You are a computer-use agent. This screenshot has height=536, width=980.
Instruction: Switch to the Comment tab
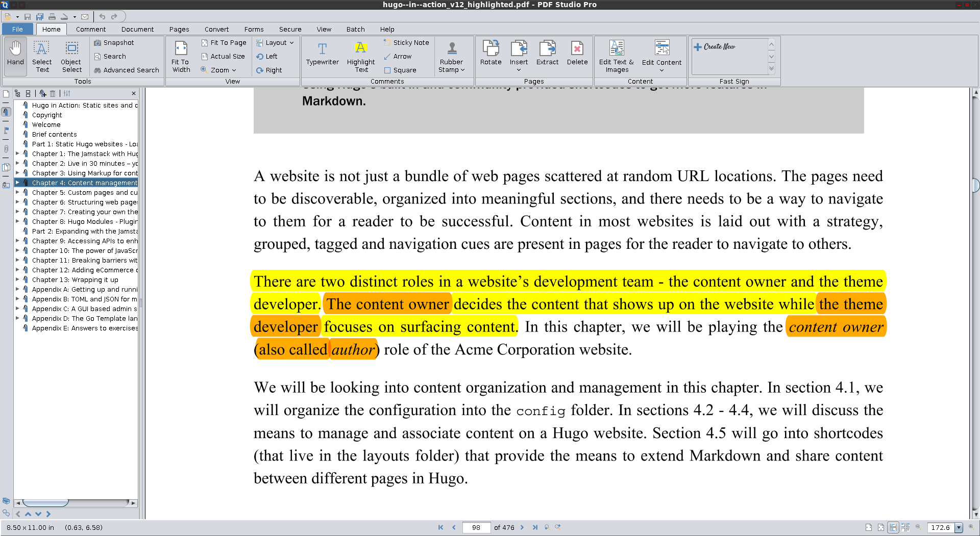click(x=91, y=29)
